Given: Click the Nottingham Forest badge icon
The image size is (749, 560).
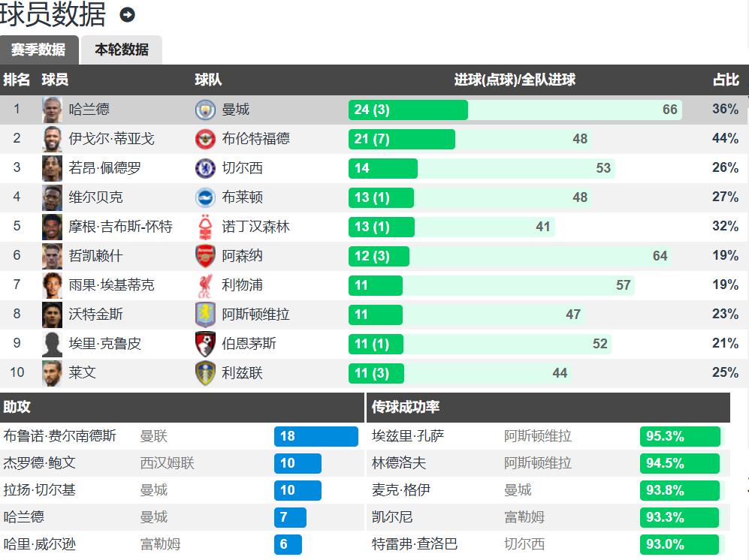Looking at the screenshot, I should click(205, 227).
